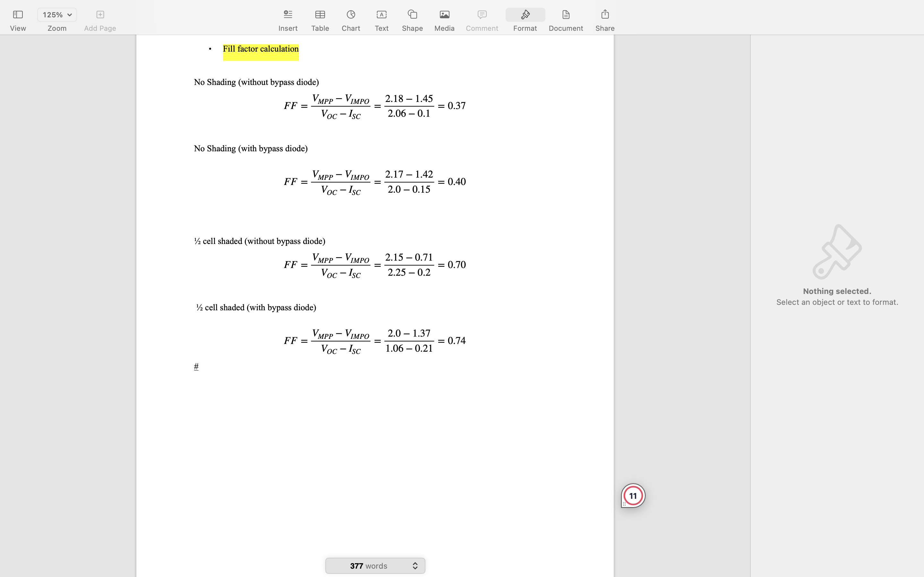Click the red circular 11 badge

633,496
